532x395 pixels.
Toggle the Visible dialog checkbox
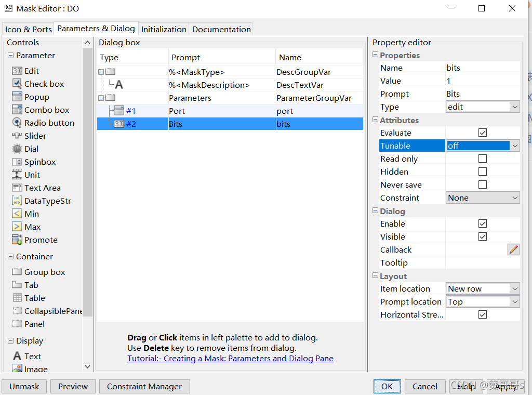click(x=483, y=236)
